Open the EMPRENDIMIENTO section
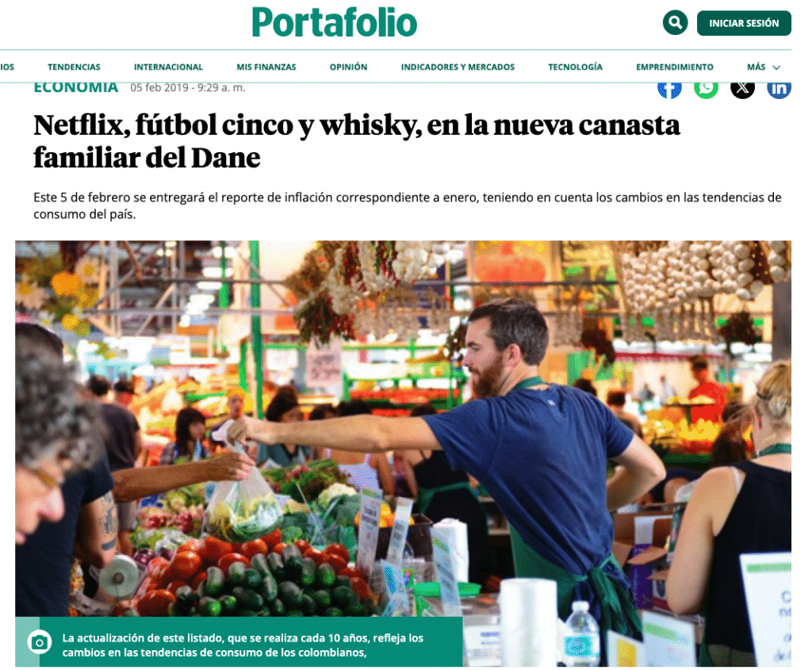 point(674,67)
